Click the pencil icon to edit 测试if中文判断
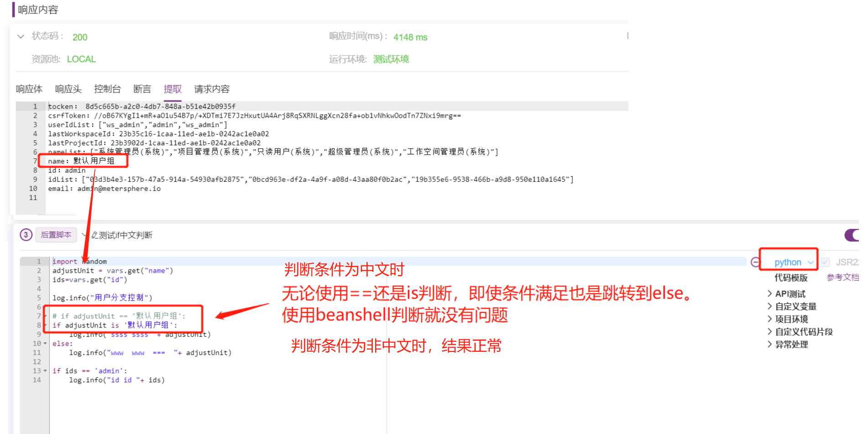868x434 pixels. 94,235
